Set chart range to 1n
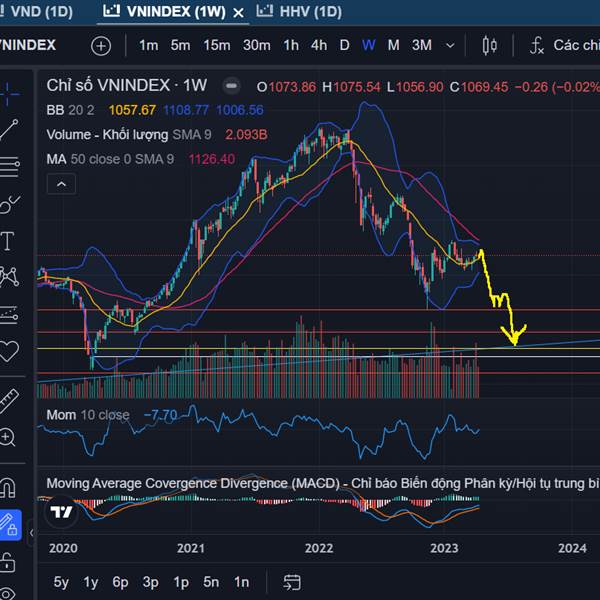The width and height of the screenshot is (600, 600). click(241, 582)
